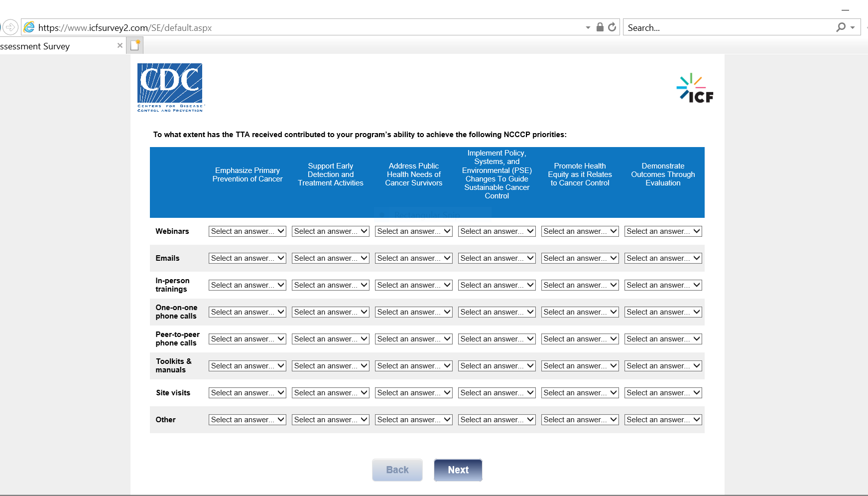
Task: Expand the address bar autocomplete arrow
Action: 588,28
